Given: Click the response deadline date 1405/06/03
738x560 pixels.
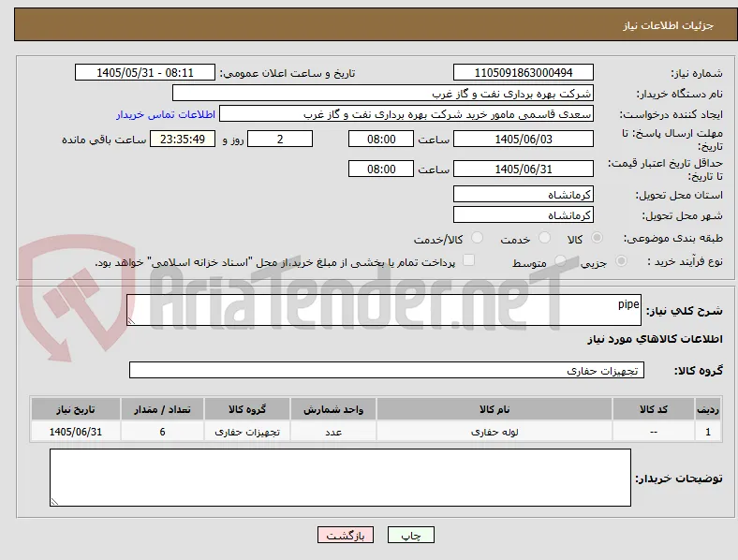Looking at the screenshot, I should 524,139.
